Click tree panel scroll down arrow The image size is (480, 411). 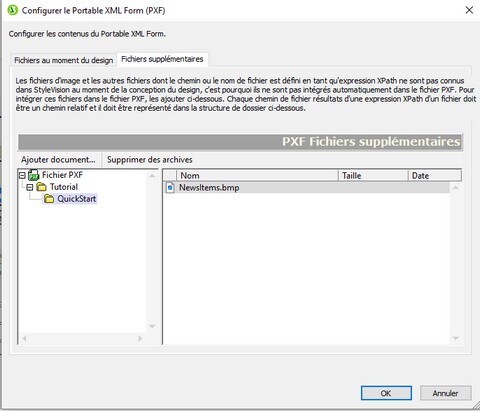pos(152,326)
